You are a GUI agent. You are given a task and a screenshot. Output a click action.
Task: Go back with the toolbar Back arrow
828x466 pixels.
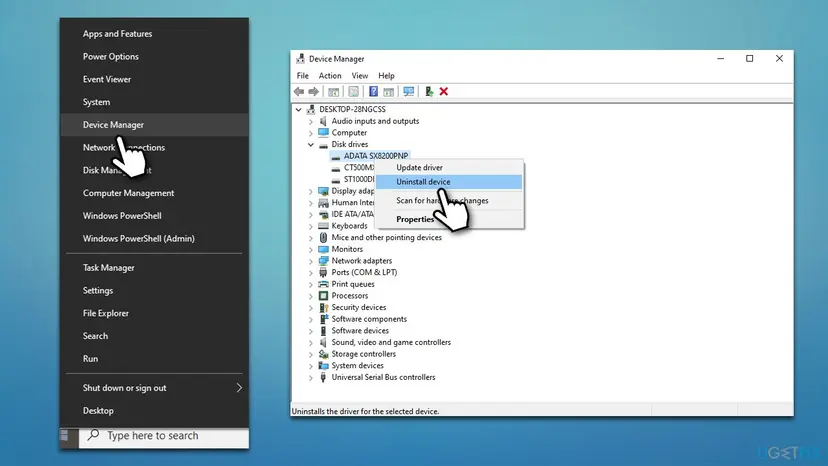click(x=299, y=91)
